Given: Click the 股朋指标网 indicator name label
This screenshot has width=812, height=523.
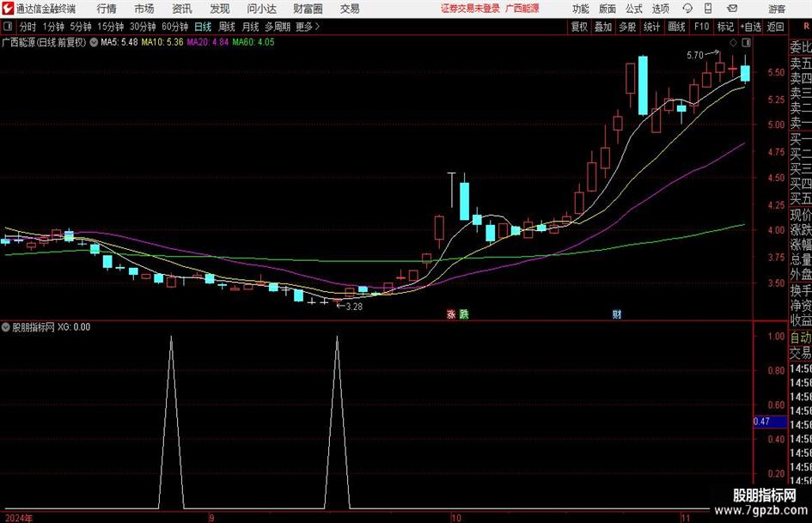Looking at the screenshot, I should pos(34,327).
